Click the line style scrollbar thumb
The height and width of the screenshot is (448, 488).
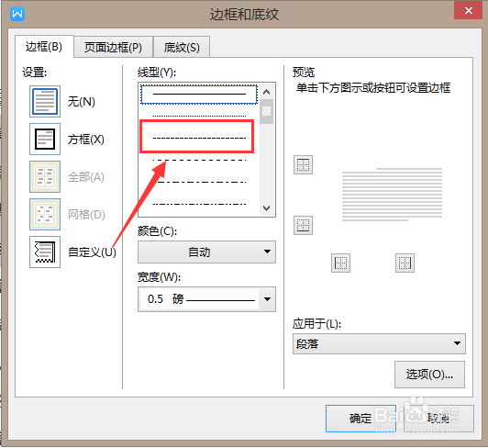pos(266,111)
